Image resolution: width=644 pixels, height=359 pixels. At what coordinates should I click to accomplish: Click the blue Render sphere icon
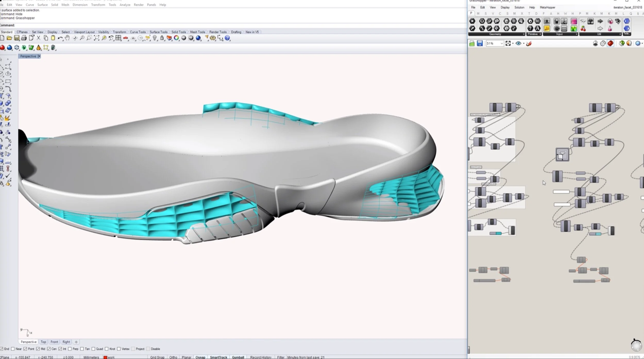[x=198, y=38]
